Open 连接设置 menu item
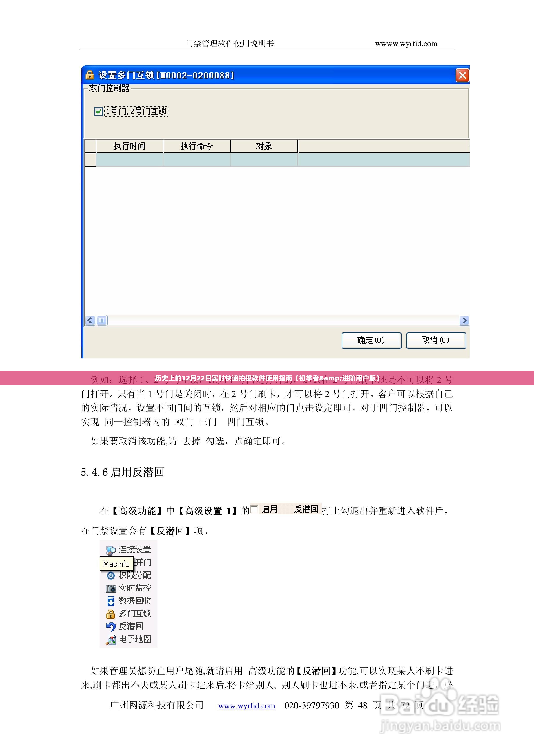Image resolution: width=534 pixels, height=756 pixels. (135, 549)
